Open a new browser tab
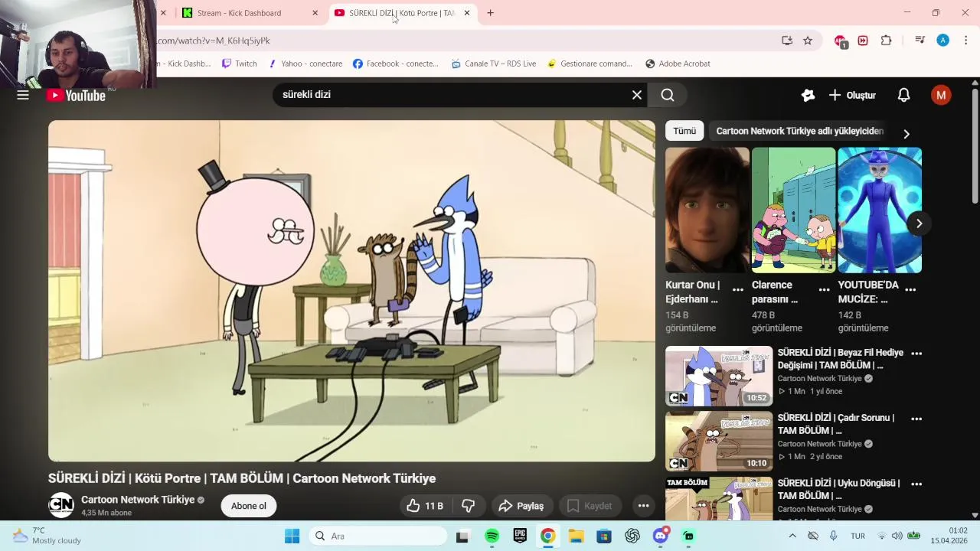 coord(490,13)
